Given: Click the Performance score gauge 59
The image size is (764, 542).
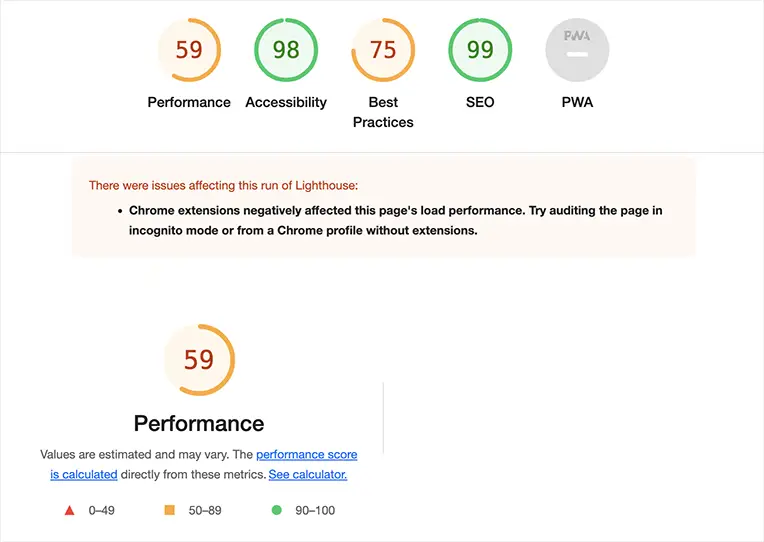Looking at the screenshot, I should (189, 49).
